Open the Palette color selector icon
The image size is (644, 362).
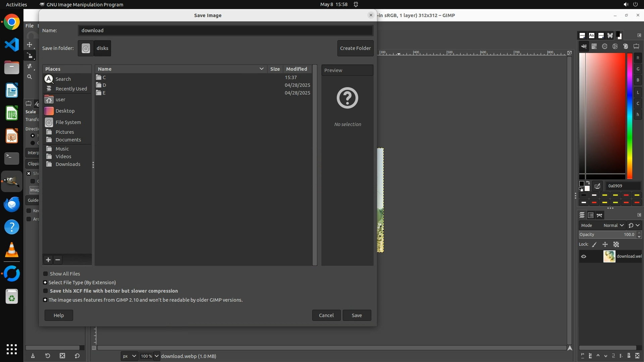tap(626, 47)
